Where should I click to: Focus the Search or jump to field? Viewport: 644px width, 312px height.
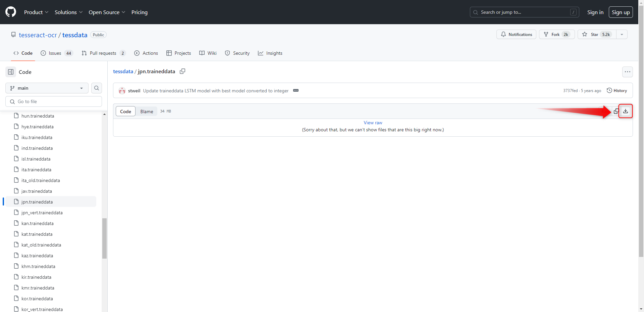click(524, 12)
